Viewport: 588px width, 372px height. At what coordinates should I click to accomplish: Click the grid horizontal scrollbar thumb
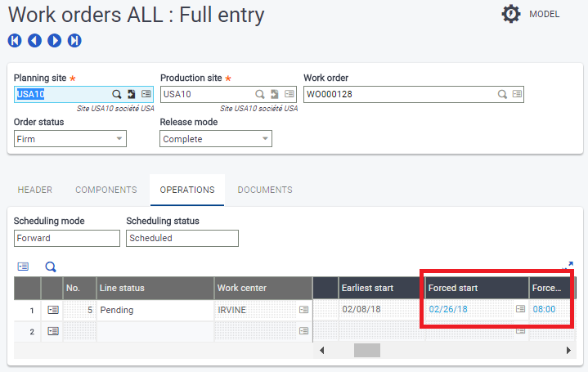click(367, 351)
